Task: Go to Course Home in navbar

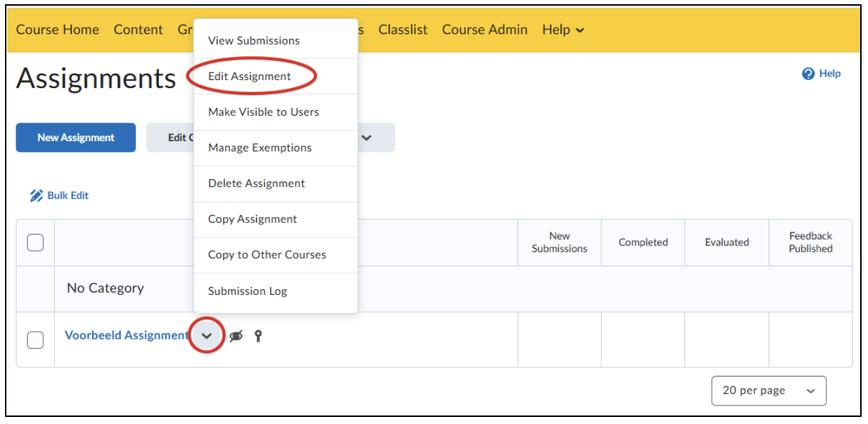Action: pos(57,30)
